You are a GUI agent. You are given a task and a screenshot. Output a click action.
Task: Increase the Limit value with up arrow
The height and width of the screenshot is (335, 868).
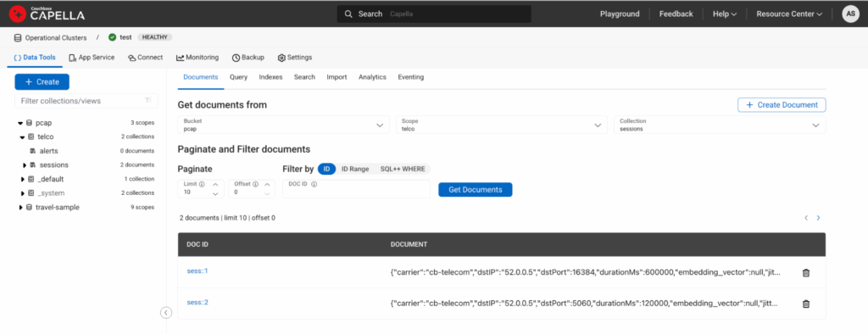[216, 184]
